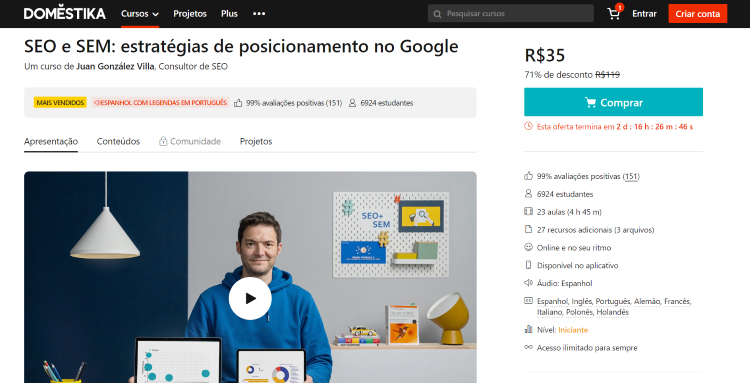Click the infinity icon beside Acesso ilimitado

528,347
